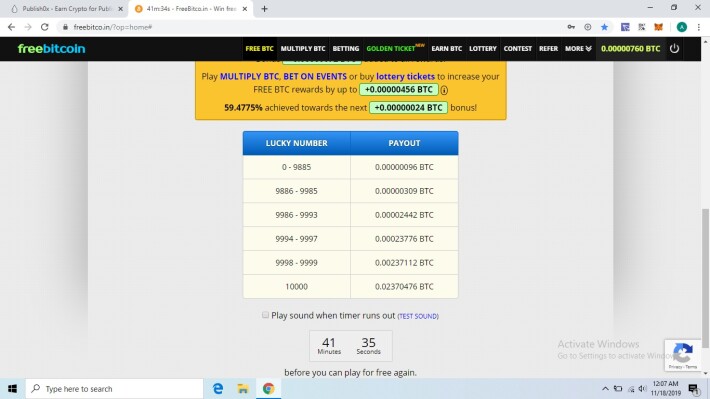Open the EARN BTC menu
This screenshot has height=399, width=710.
446,48
